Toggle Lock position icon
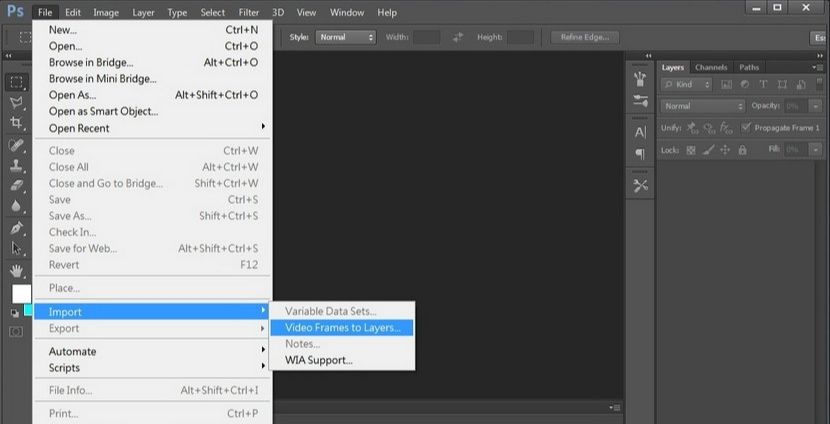The height and width of the screenshot is (424, 830). (725, 150)
